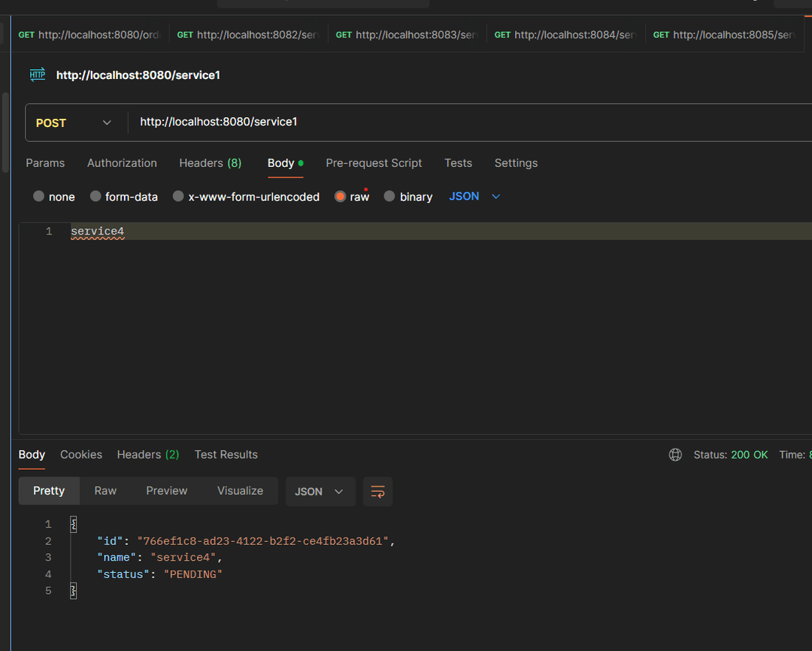Open the Pre-request Script tab
The height and width of the screenshot is (651, 812).
(374, 163)
